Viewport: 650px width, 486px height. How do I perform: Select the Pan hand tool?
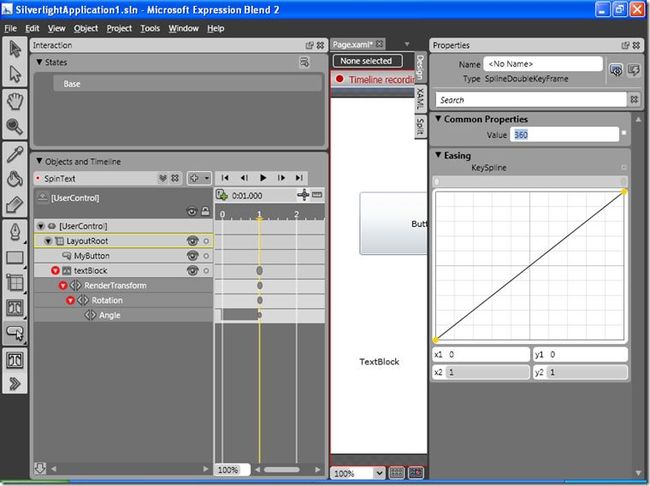tap(15, 101)
